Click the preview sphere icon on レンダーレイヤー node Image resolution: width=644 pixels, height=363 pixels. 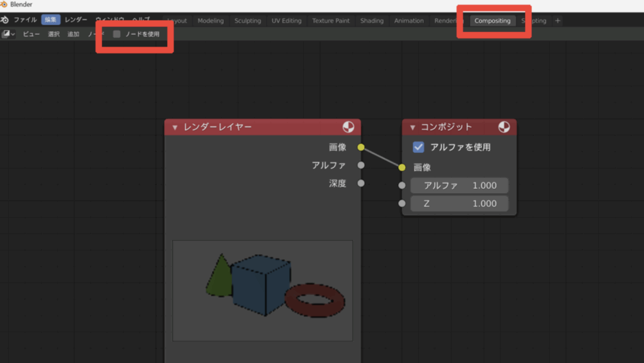pyautogui.click(x=348, y=127)
